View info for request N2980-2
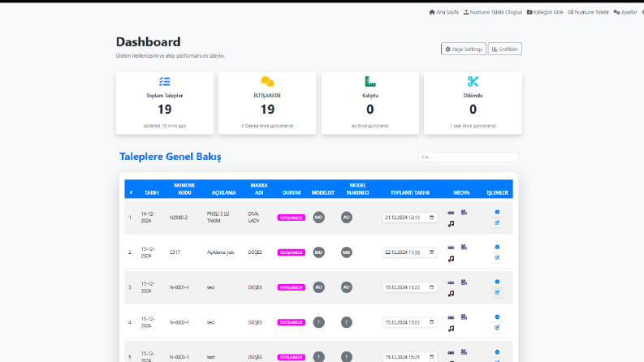 [x=497, y=212]
